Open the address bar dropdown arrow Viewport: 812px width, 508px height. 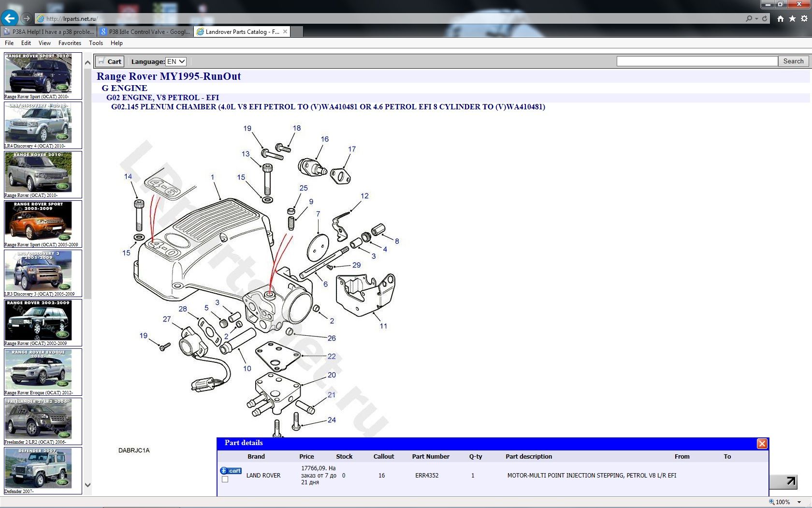coord(756,19)
